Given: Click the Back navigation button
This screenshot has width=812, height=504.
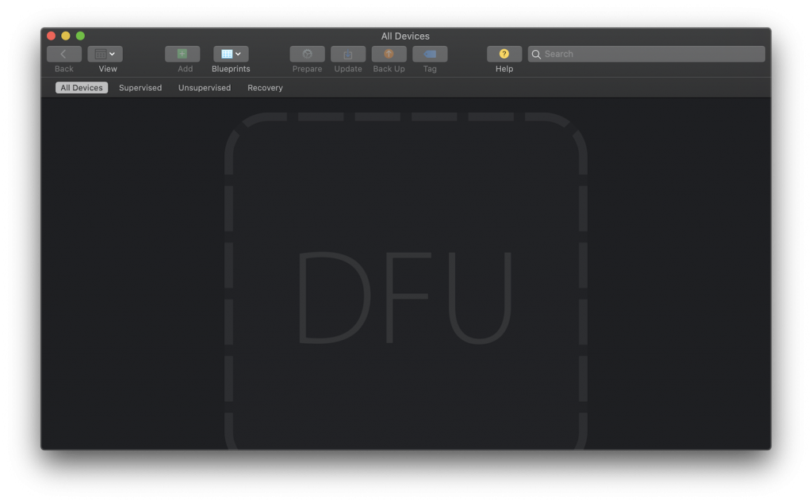Looking at the screenshot, I should pyautogui.click(x=63, y=53).
